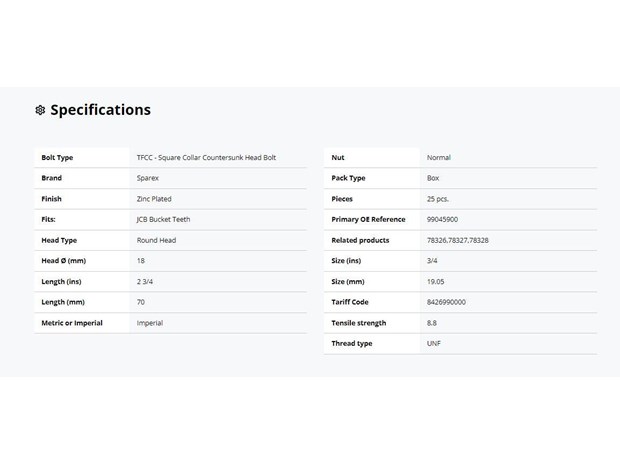This screenshot has width=620, height=465.
Task: Click the Pack Type value Box
Action: tap(433, 178)
